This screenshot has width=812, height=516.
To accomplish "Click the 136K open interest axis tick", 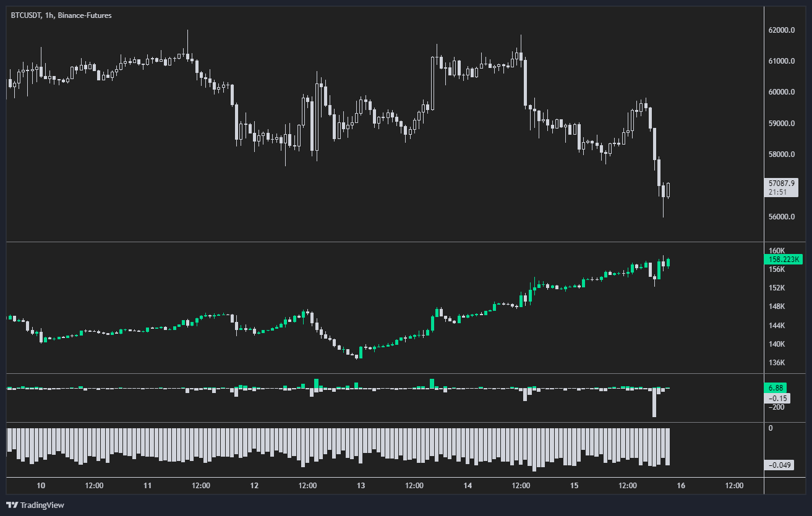I will pos(777,363).
